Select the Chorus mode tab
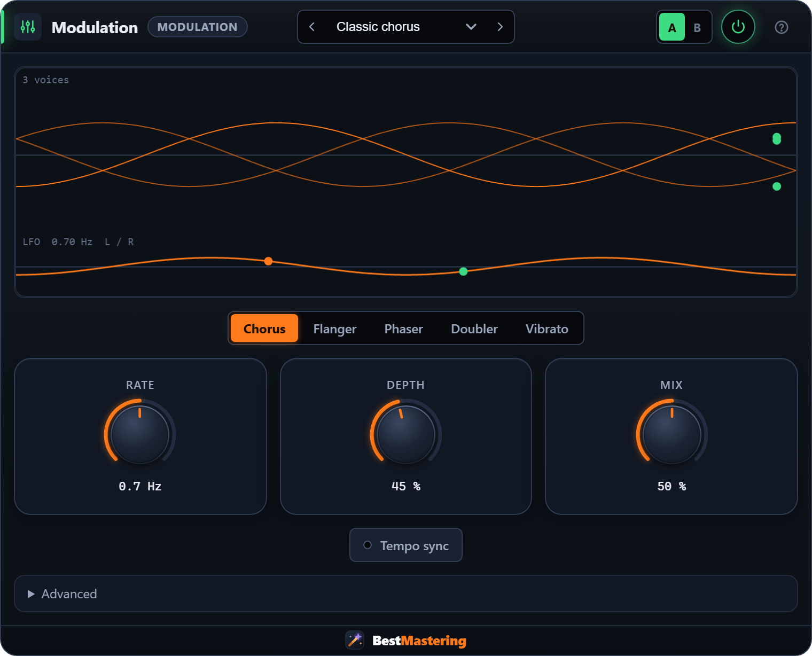 click(x=264, y=329)
